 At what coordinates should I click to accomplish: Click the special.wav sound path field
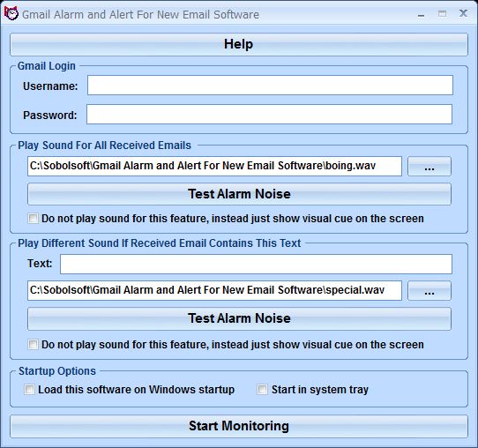(x=214, y=290)
